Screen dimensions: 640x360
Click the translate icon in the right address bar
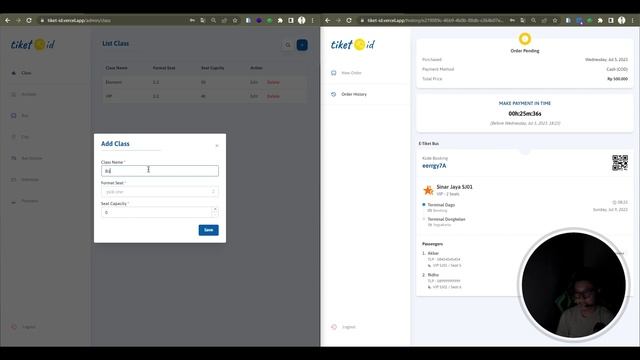(x=522, y=20)
